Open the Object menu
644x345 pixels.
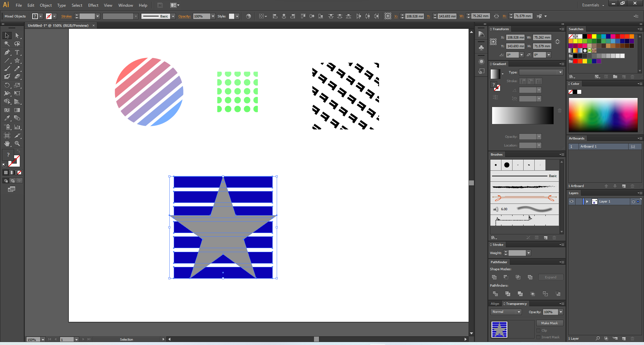pyautogui.click(x=46, y=5)
